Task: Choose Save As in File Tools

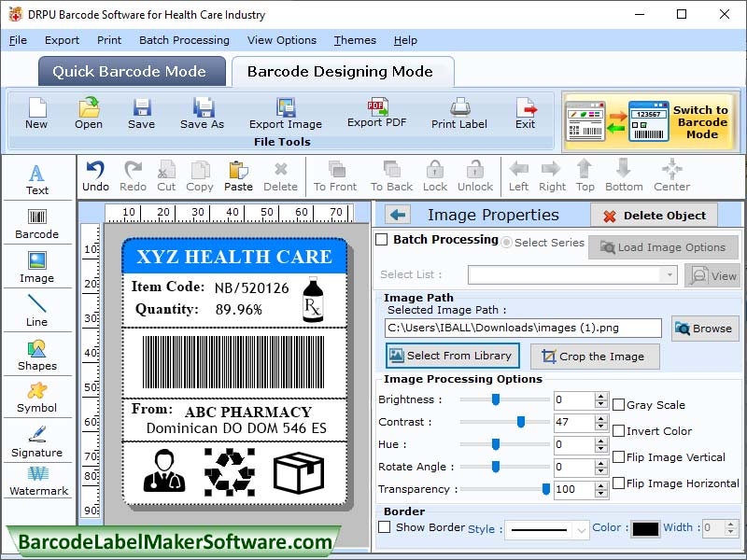Action: [x=202, y=113]
